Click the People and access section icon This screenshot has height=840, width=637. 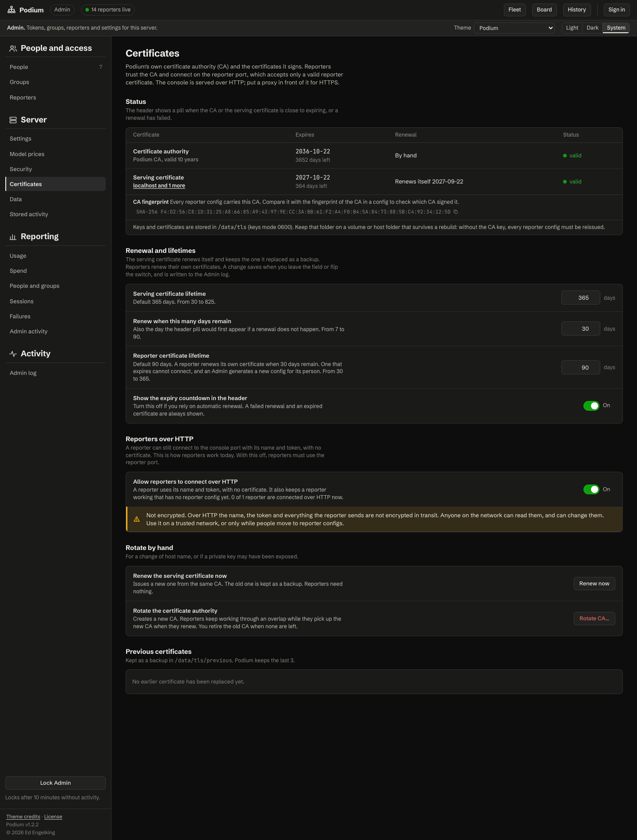click(x=13, y=49)
